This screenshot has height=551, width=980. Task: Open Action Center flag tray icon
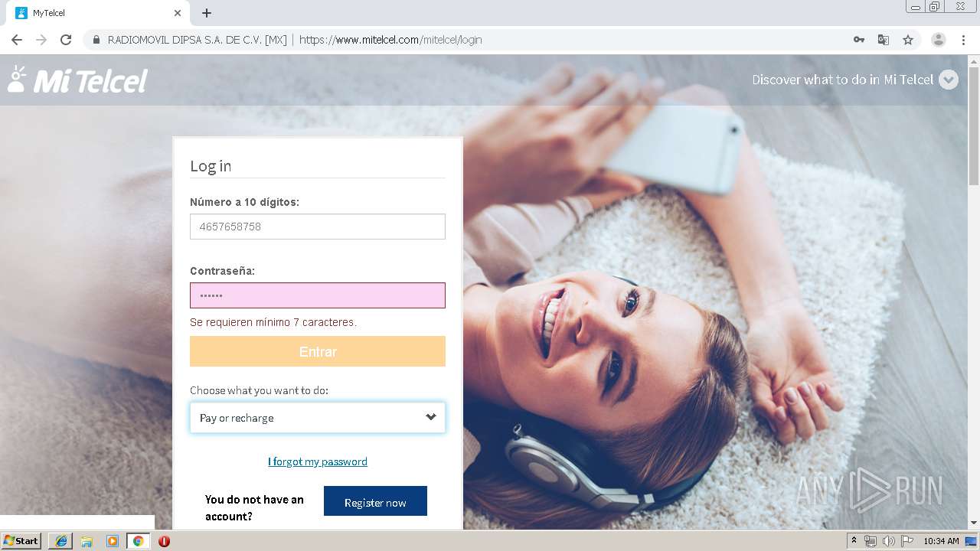tap(907, 541)
